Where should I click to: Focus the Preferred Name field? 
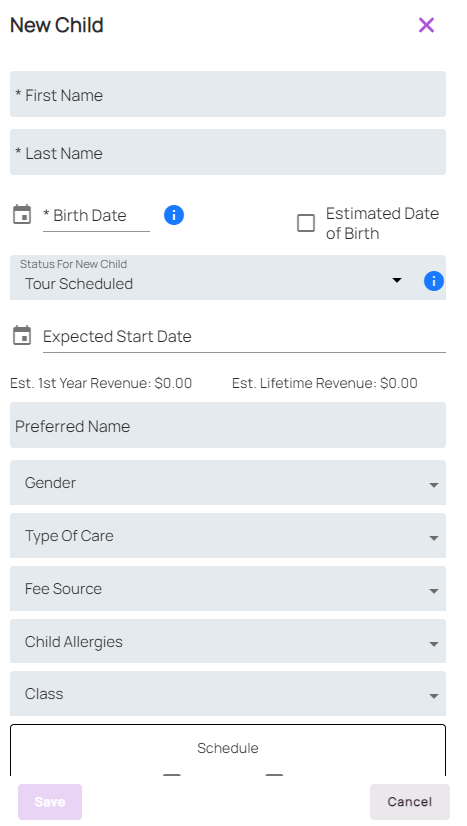[x=228, y=425]
